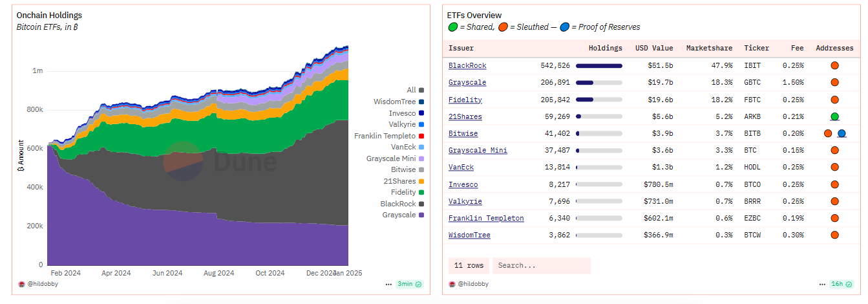Toggle WisdomTree series in chart legend

coord(399,102)
